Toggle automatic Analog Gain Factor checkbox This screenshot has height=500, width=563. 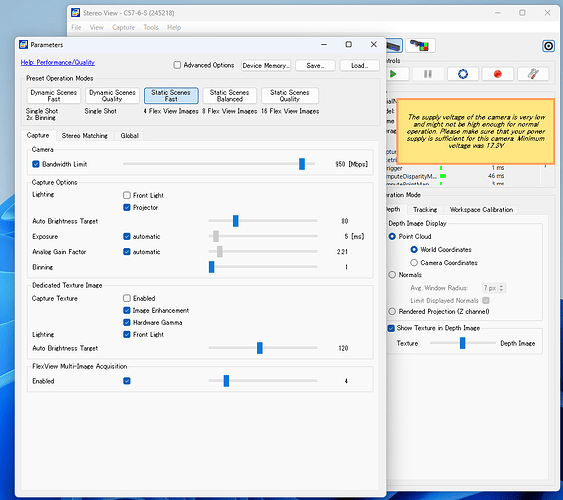(x=127, y=252)
